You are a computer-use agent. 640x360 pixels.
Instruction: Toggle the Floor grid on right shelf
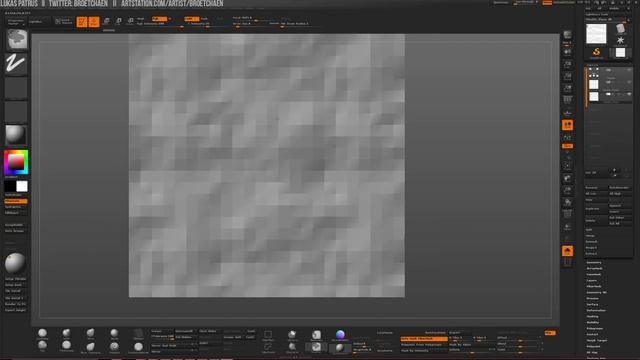(567, 112)
